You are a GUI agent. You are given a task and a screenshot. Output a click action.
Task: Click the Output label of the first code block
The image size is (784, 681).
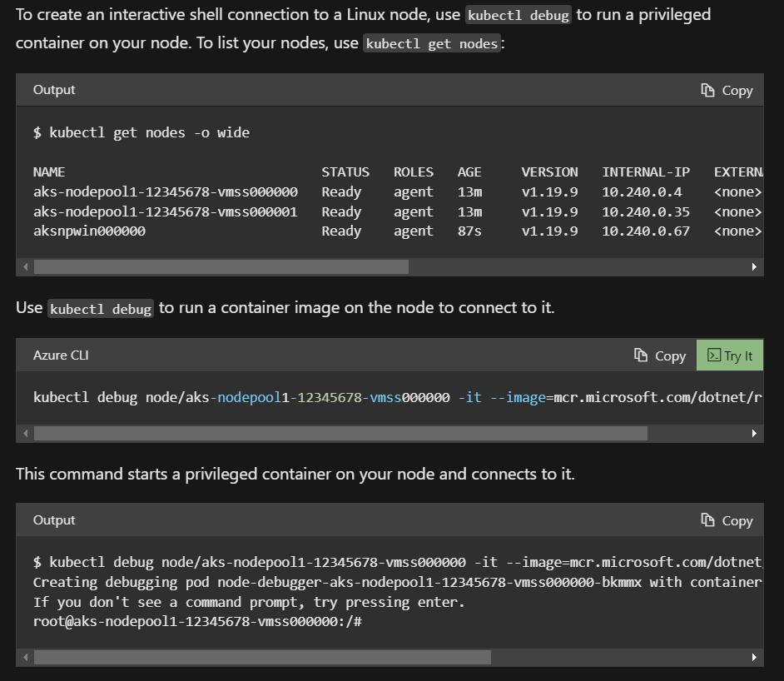(x=54, y=90)
